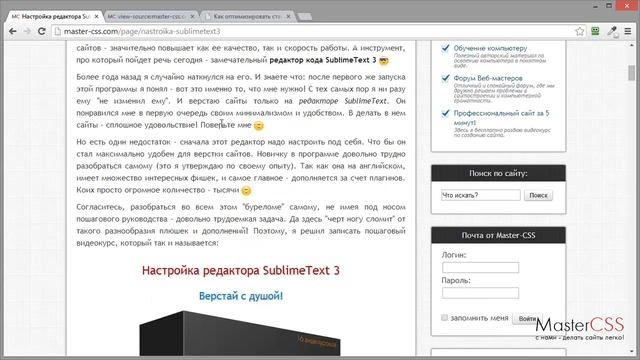Close the 'Как оптимизировать' tab

click(x=289, y=17)
